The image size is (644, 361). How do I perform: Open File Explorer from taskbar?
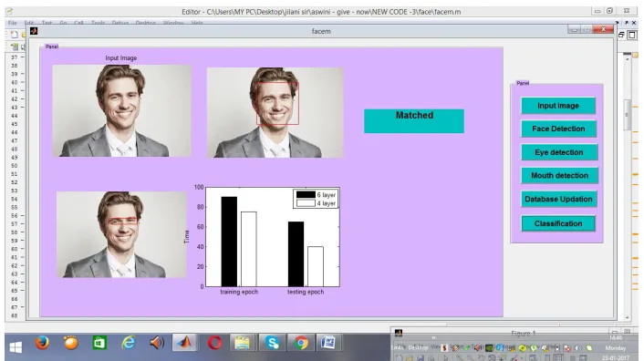pos(242,343)
